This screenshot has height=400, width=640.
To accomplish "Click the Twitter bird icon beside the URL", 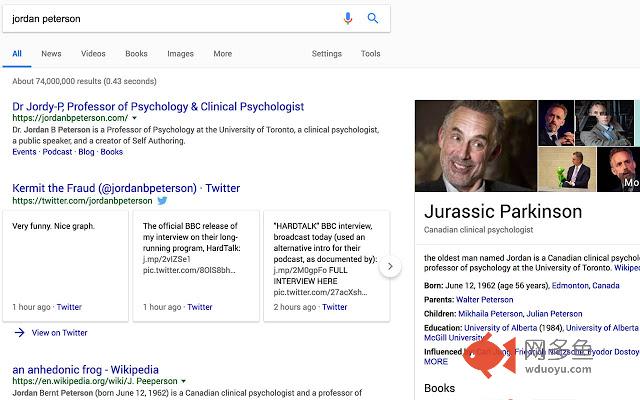I will coord(162,200).
